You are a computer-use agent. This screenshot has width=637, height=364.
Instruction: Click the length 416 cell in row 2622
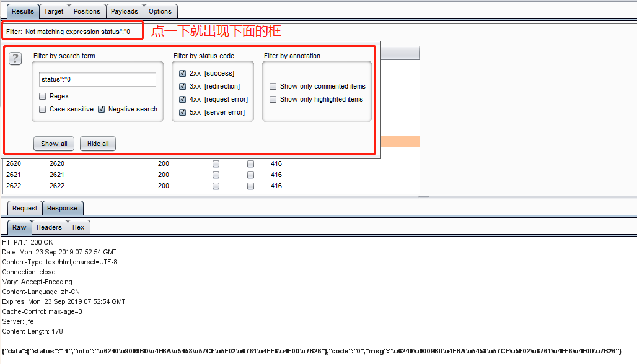click(276, 186)
